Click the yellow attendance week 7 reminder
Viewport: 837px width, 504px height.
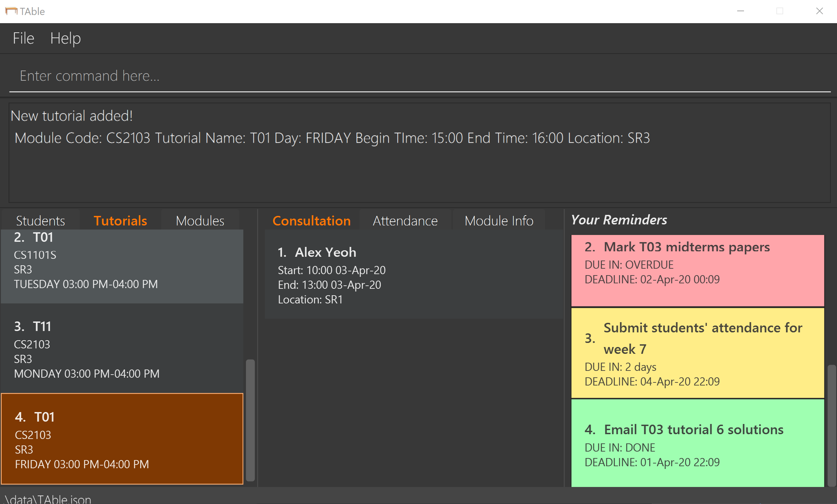[x=697, y=353]
